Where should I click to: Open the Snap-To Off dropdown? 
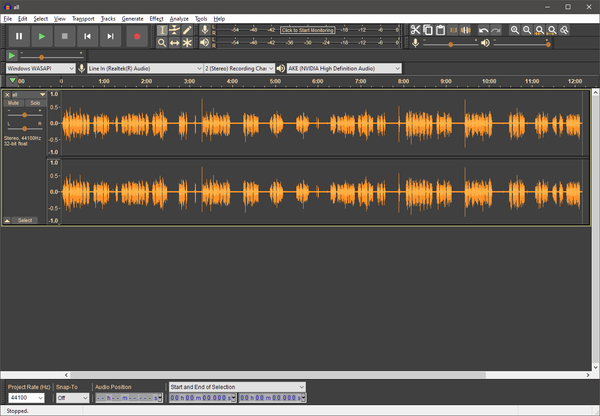(x=72, y=398)
